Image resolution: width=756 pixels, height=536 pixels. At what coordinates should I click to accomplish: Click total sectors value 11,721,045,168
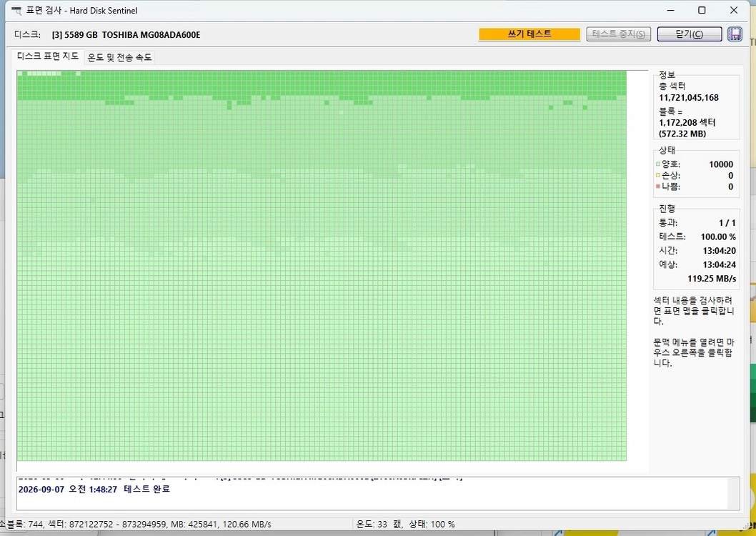tap(689, 98)
